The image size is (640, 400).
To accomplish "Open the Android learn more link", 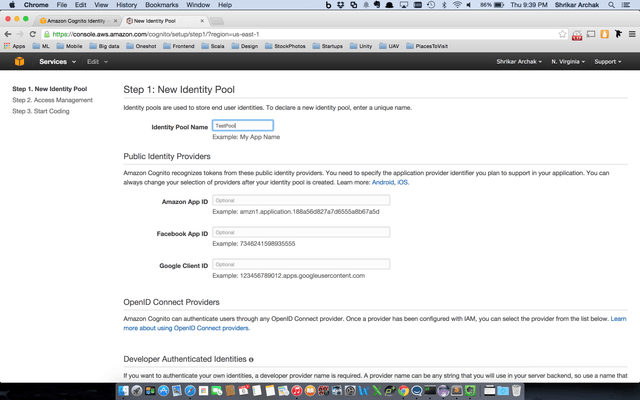I will pyautogui.click(x=383, y=182).
